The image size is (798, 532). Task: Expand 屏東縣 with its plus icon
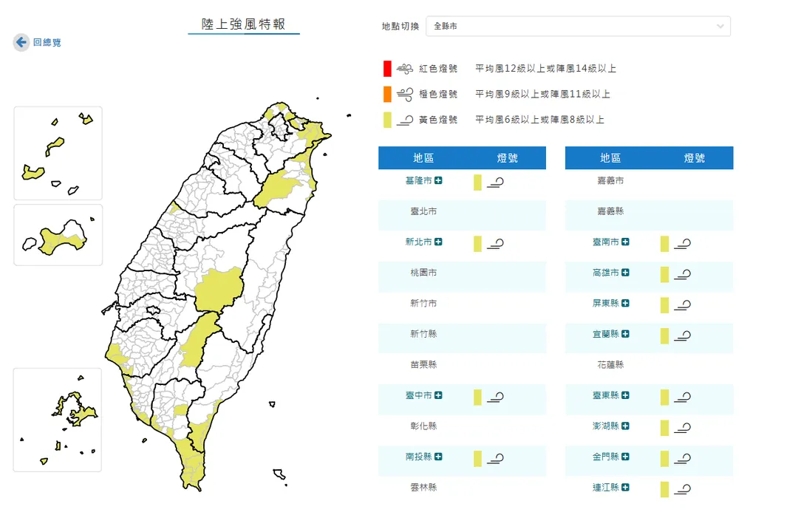(626, 303)
